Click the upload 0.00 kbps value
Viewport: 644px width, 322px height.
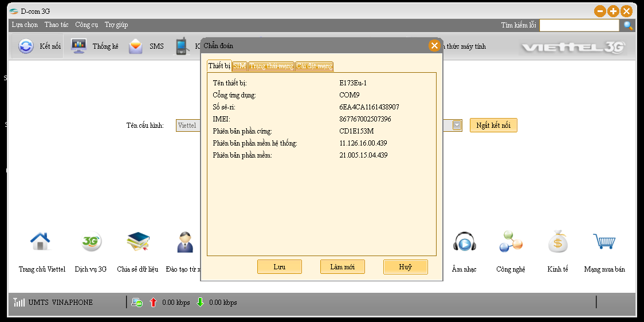[x=176, y=303]
